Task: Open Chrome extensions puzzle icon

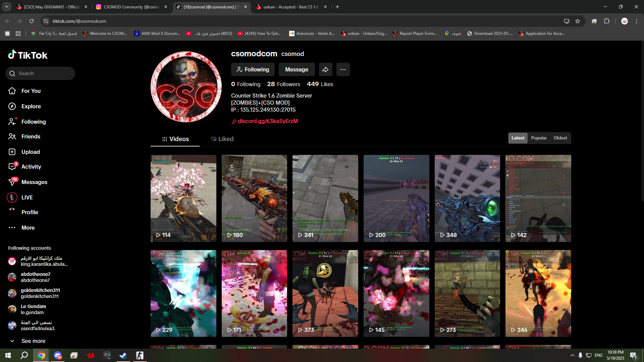Action: click(606, 21)
